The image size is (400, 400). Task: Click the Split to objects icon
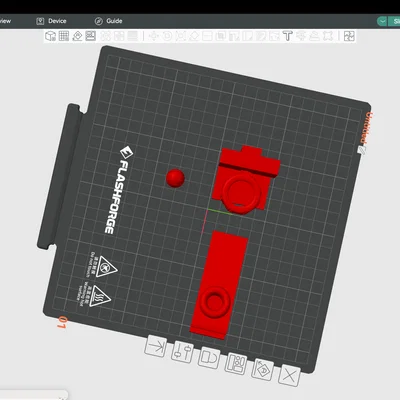106,36
